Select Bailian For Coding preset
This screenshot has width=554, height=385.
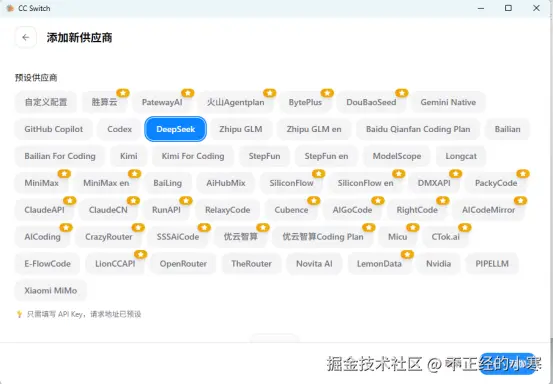click(60, 156)
